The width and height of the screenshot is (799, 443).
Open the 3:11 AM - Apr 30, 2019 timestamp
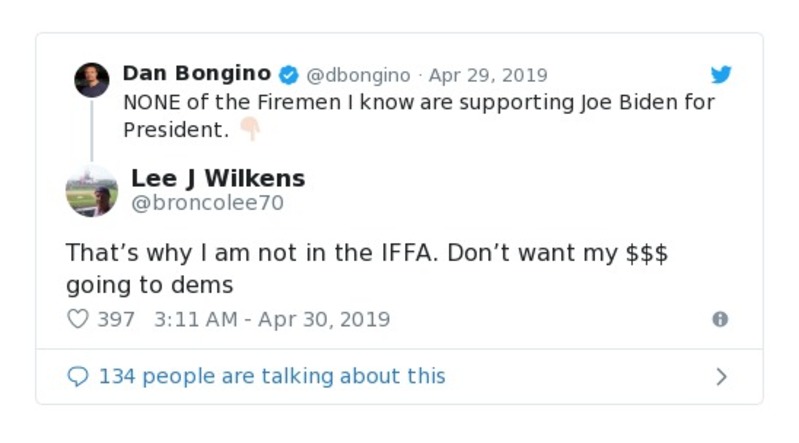[272, 320]
